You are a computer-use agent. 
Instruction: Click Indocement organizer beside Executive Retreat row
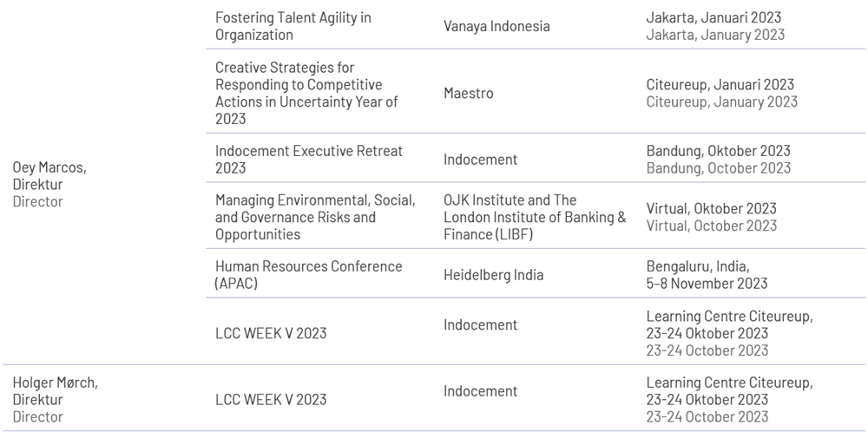(x=481, y=160)
